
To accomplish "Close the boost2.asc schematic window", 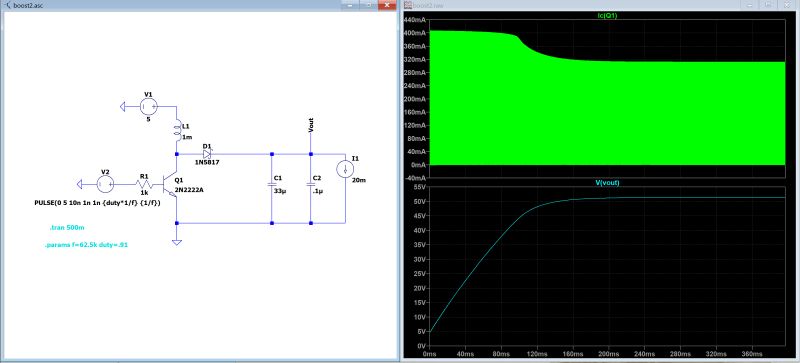I will click(x=387, y=5).
